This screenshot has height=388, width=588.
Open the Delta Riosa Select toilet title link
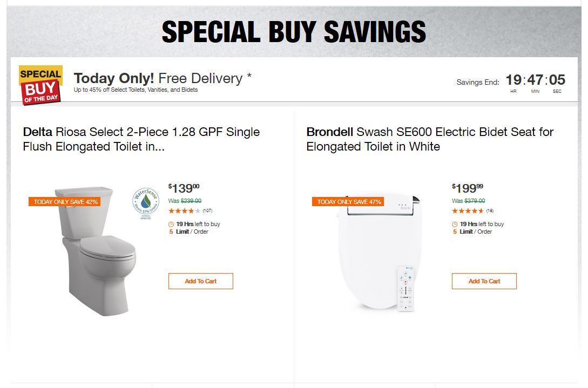coord(141,139)
